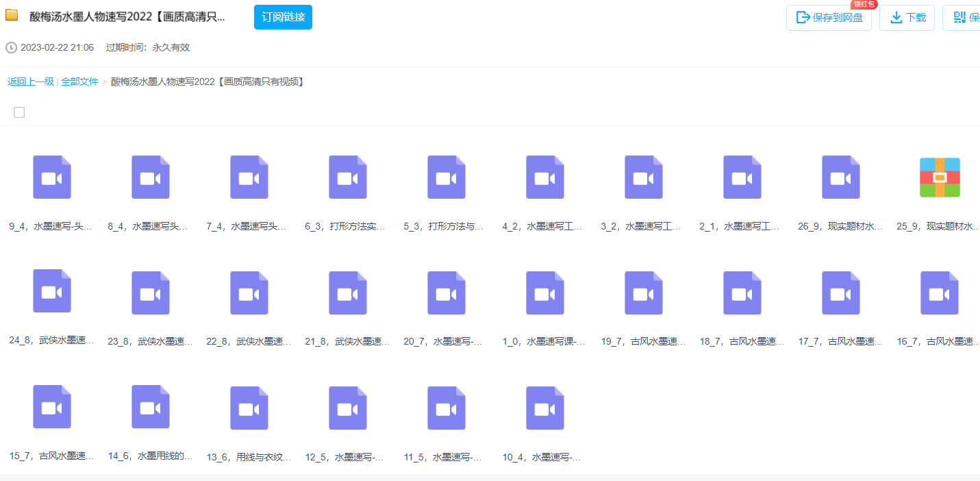Click the 下载 download button
This screenshot has width=980, height=481.
tap(907, 18)
